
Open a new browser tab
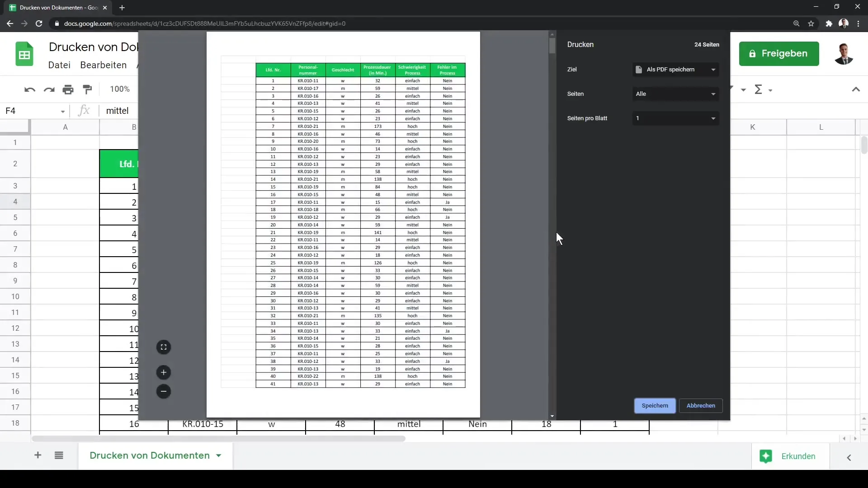tap(122, 8)
